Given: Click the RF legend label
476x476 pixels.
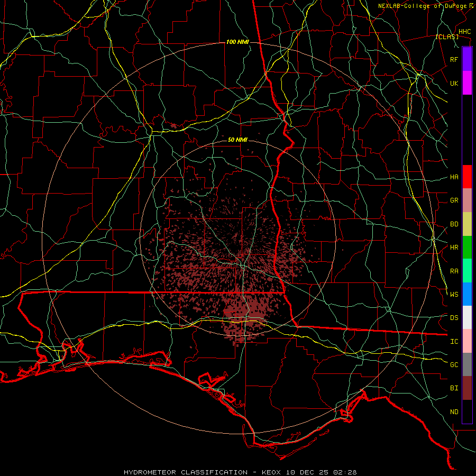Looking at the screenshot, I should (454, 59).
